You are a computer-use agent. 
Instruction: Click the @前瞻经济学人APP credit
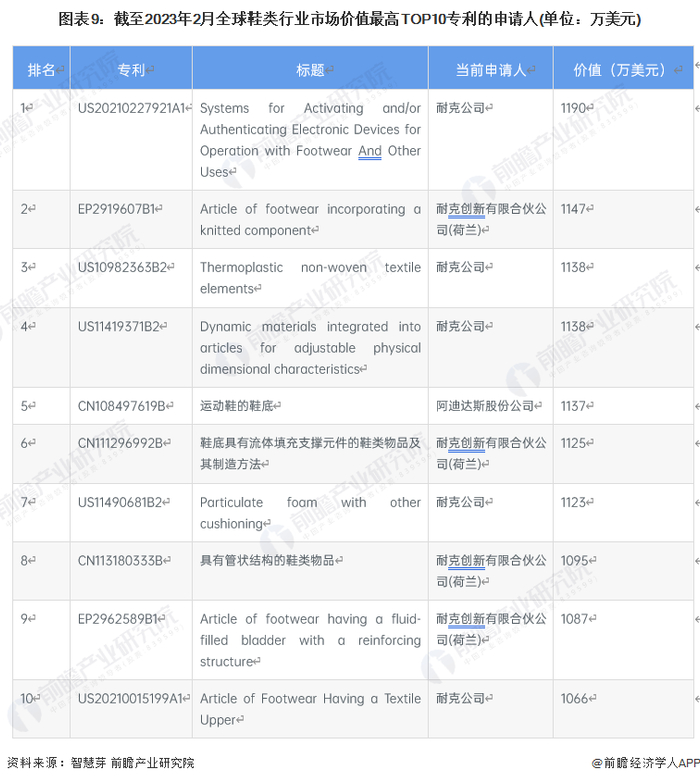(x=645, y=763)
